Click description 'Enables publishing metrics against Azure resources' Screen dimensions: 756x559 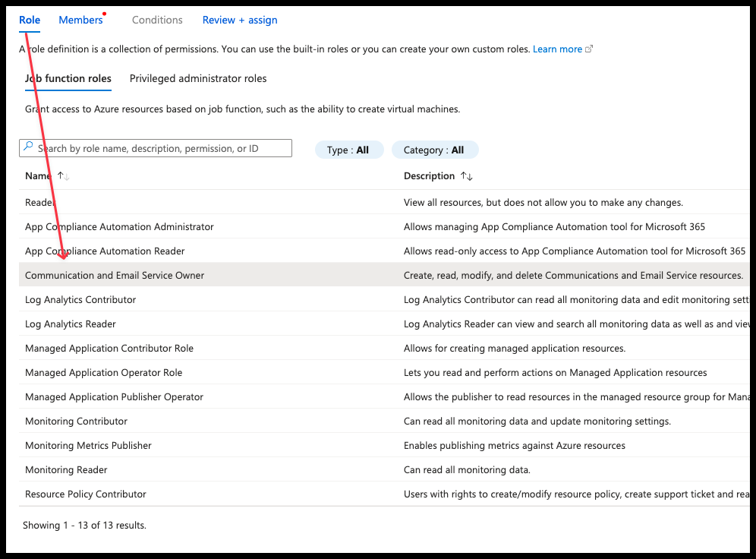515,446
